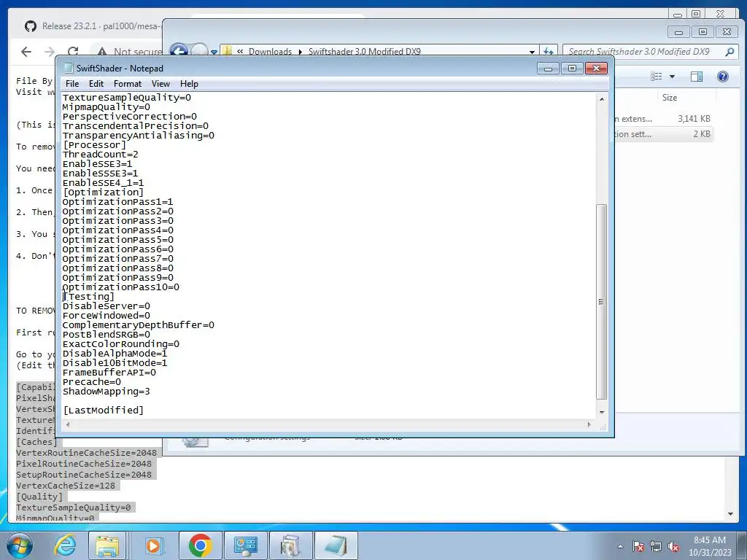Screen dimensions: 747x560
Task: Open Explorer help icon
Action: 723,76
